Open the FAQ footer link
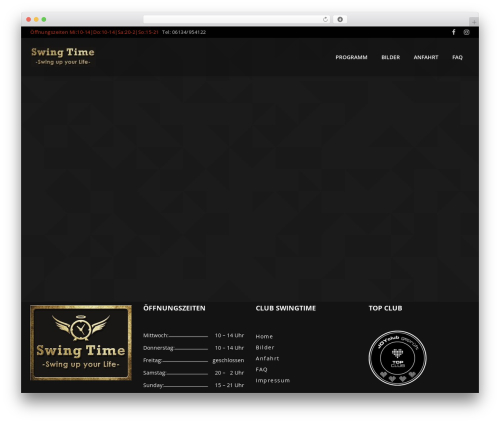This screenshot has width=500, height=423. click(x=261, y=369)
